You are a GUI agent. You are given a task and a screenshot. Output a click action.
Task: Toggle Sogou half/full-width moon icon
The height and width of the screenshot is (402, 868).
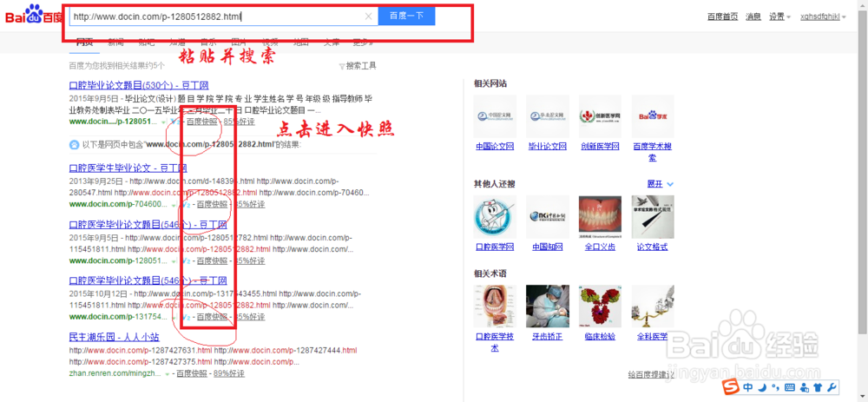(x=762, y=386)
